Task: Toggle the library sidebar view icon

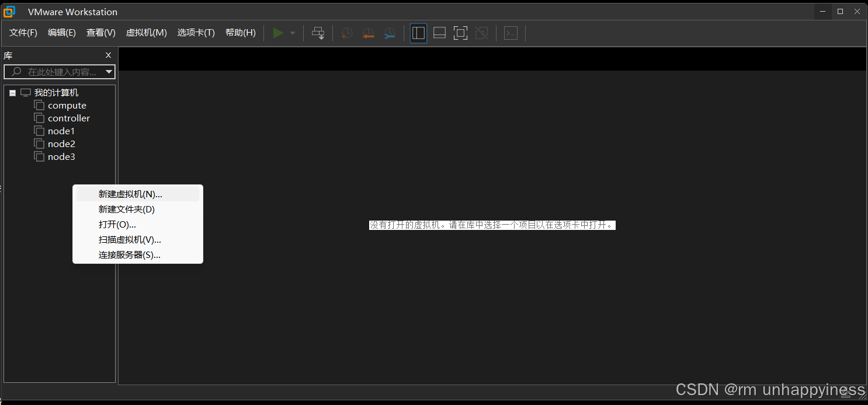Action: 418,33
